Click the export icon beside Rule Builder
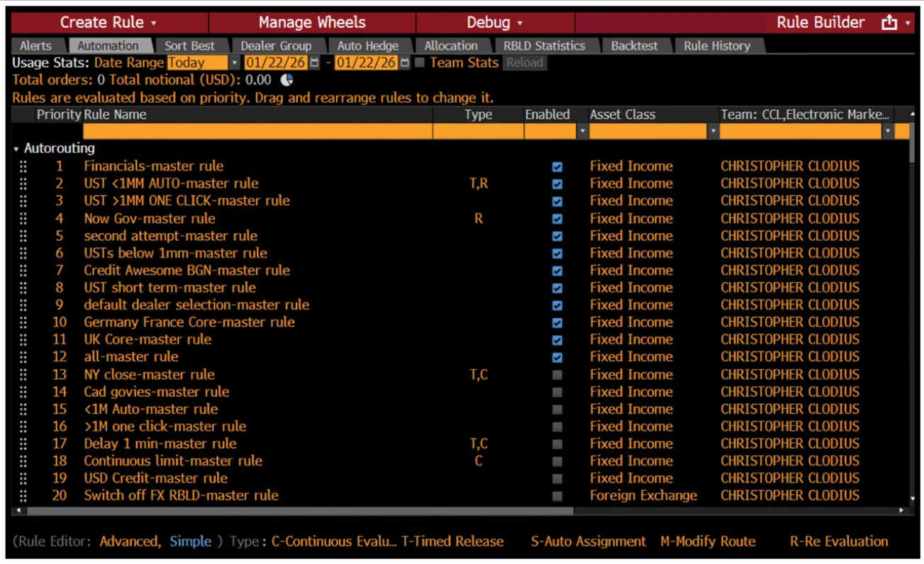Image resolution: width=924 pixels, height=564 pixels. click(889, 23)
